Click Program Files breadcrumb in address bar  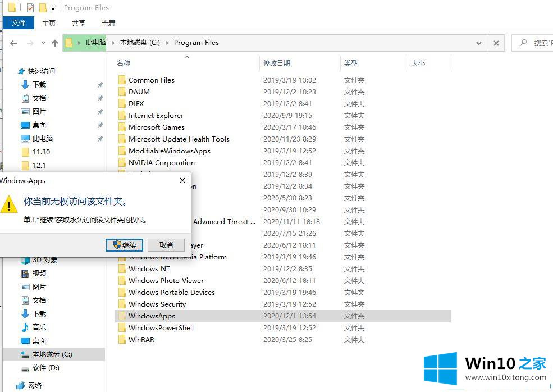tap(196, 43)
